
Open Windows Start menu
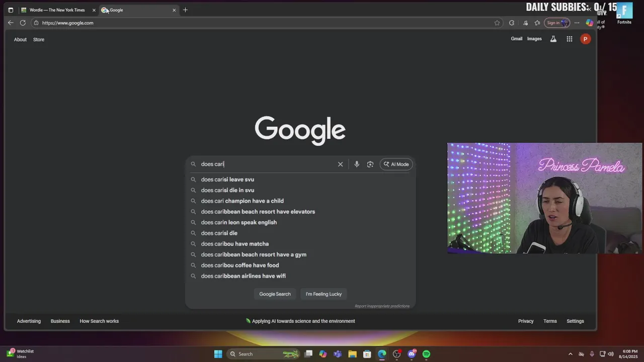tap(218, 354)
